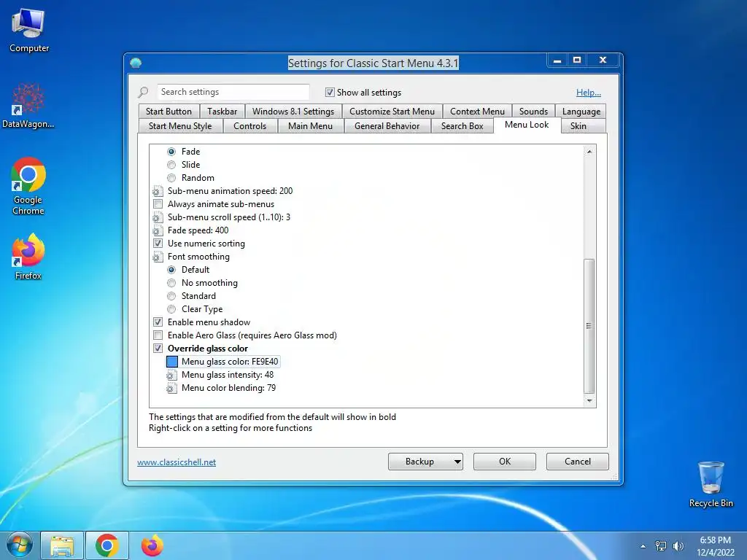Open the Firefox desktop shortcut
The image size is (747, 560).
pyautogui.click(x=28, y=256)
